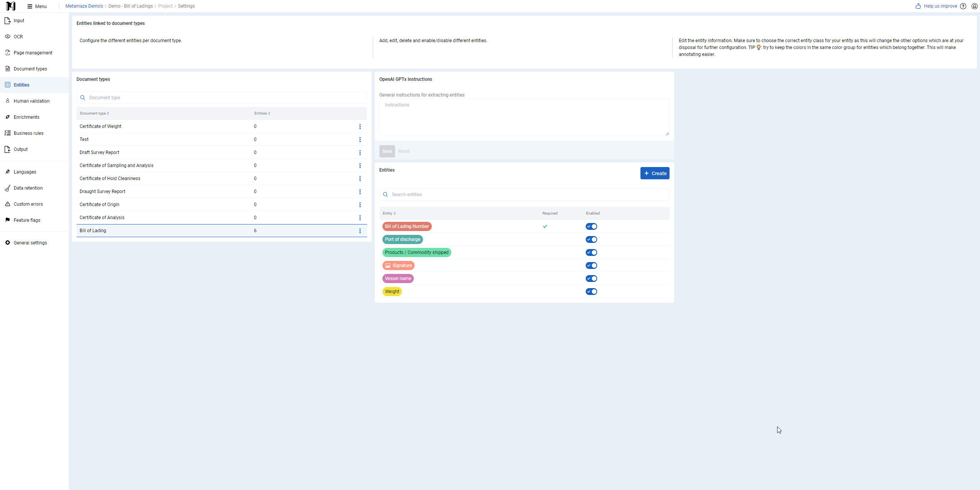The image size is (980, 490).
Task: Go to Document types in sidebar
Action: click(x=34, y=69)
